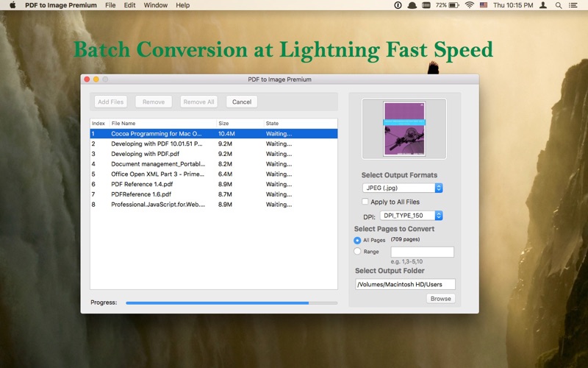Image resolution: width=588 pixels, height=368 pixels.
Task: Open the US flag input source menu
Action: pyautogui.click(x=484, y=5)
